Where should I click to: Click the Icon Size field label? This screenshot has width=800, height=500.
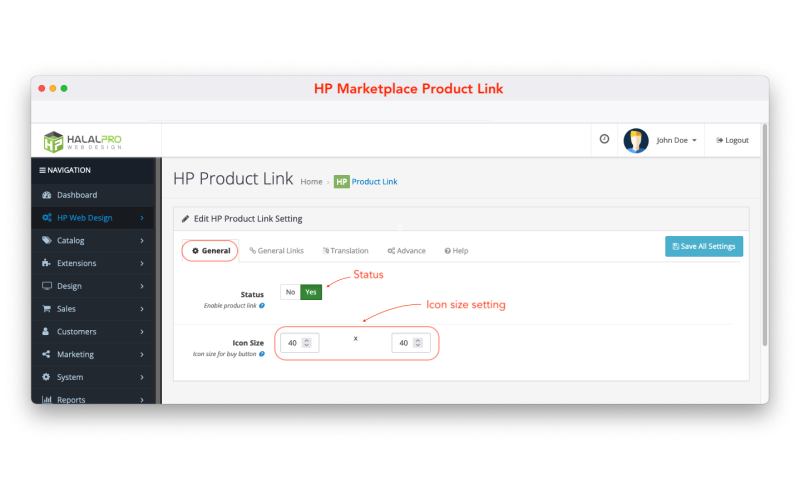pyautogui.click(x=248, y=343)
